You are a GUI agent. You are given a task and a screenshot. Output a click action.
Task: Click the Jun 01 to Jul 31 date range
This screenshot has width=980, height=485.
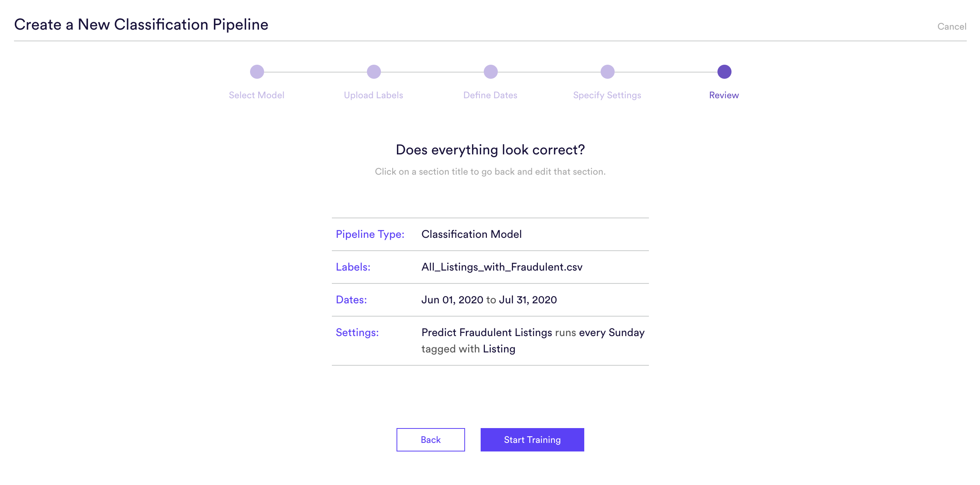489,300
